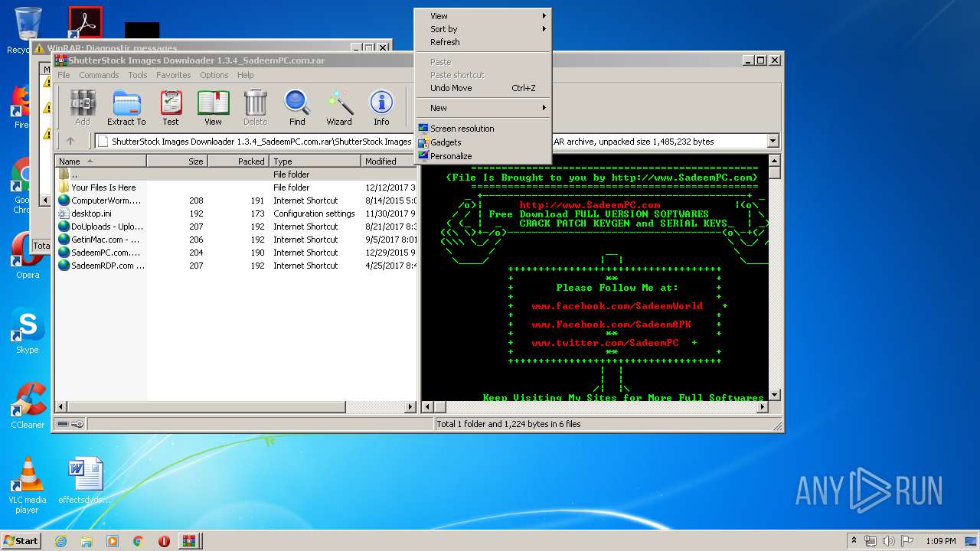Open the File menu in WinRAR
The width and height of the screenshot is (980, 551).
64,75
